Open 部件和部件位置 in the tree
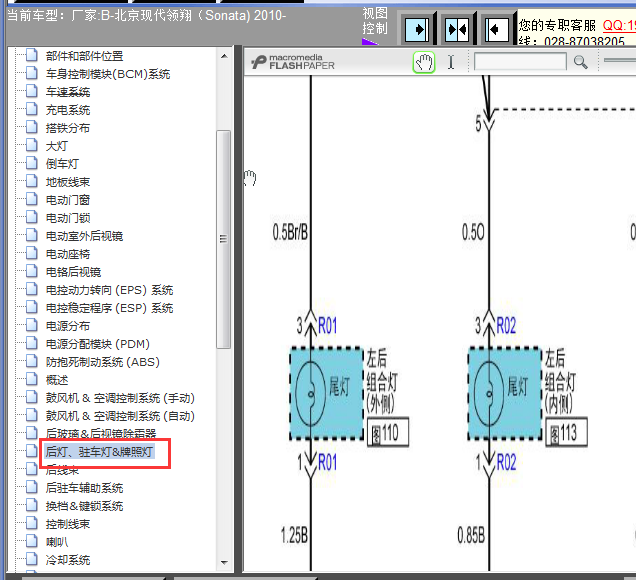 point(84,56)
